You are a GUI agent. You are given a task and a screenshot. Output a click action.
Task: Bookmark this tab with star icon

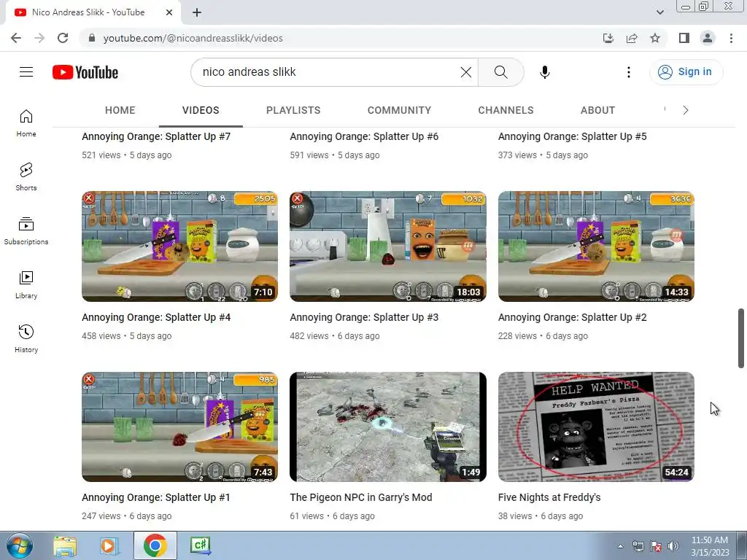655,38
